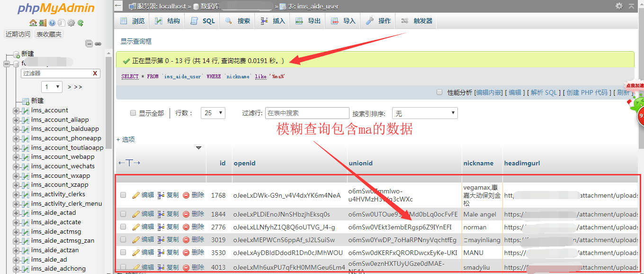Open the 近期访问 button
Image resolution: width=644 pixels, height=274 pixels.
18,34
